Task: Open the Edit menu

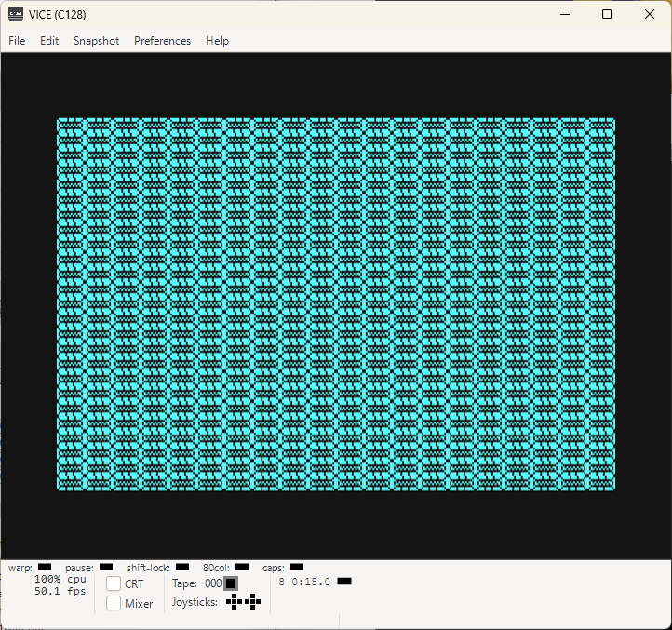Action: 49,41
